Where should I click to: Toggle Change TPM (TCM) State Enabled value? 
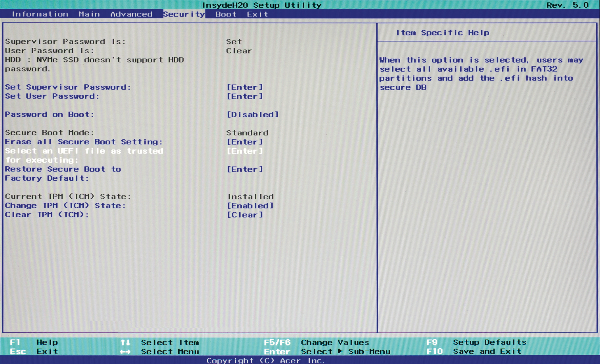click(250, 206)
